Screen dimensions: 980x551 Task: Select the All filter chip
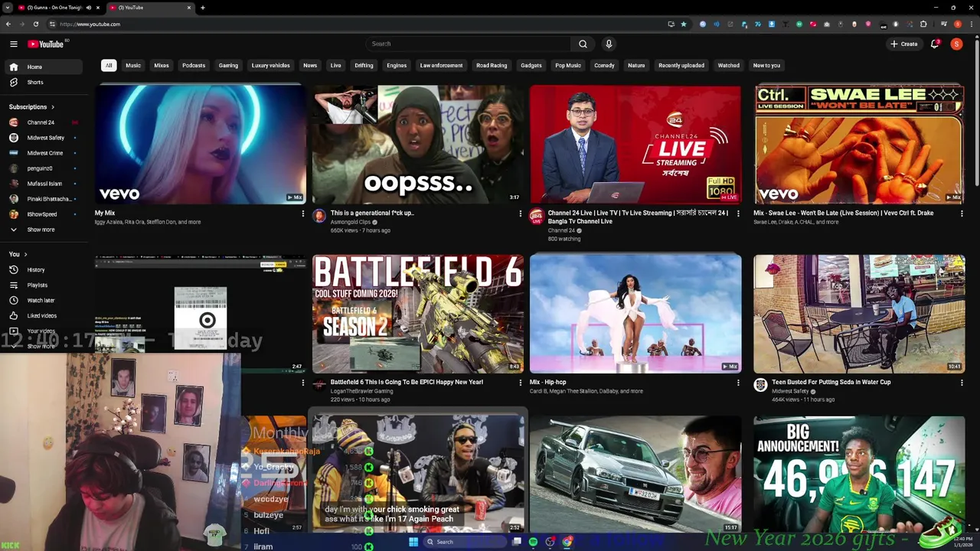[x=109, y=66]
